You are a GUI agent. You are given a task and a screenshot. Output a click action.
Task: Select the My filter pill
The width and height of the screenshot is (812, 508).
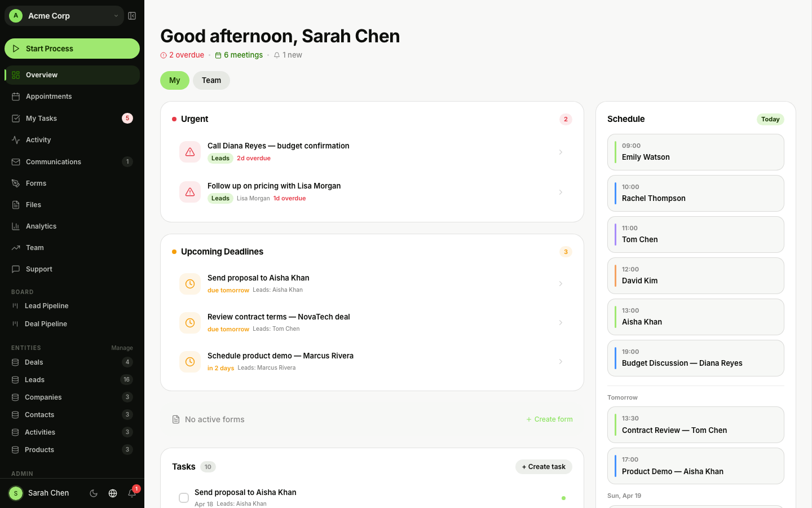174,80
